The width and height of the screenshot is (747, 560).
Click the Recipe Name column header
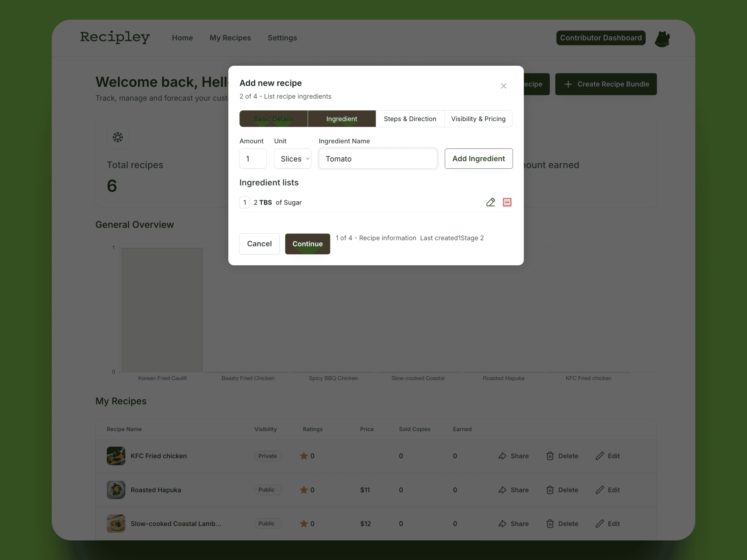point(124,429)
